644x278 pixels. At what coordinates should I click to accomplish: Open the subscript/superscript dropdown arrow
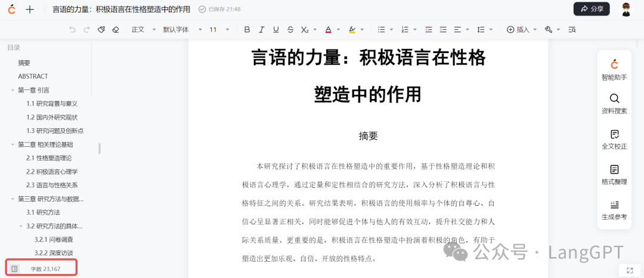315,30
